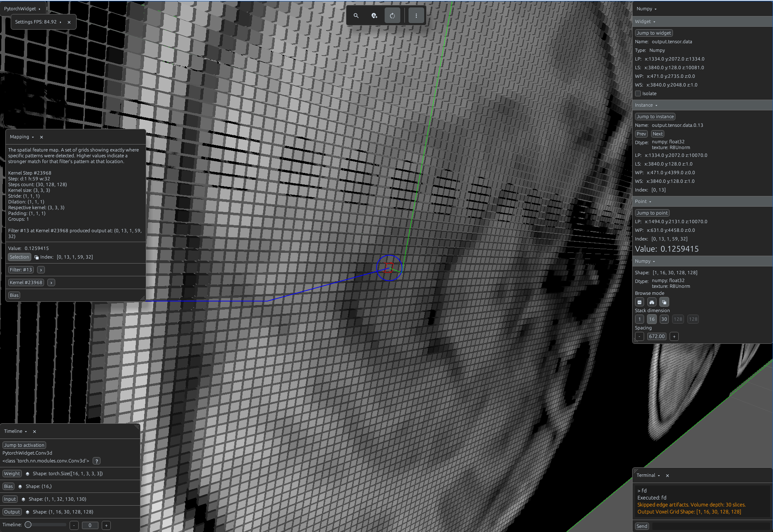Enable the Isolate checkbox
Image resolution: width=773 pixels, height=532 pixels.
(638, 93)
